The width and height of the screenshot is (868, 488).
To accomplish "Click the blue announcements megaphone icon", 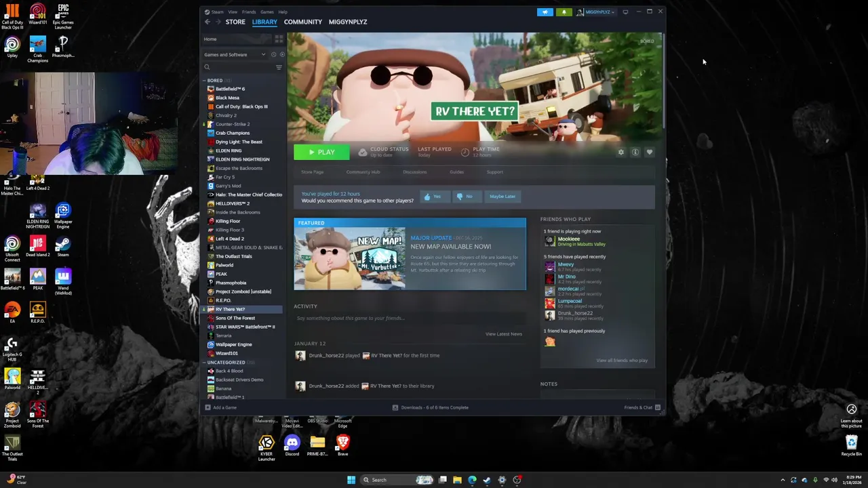I will [545, 12].
